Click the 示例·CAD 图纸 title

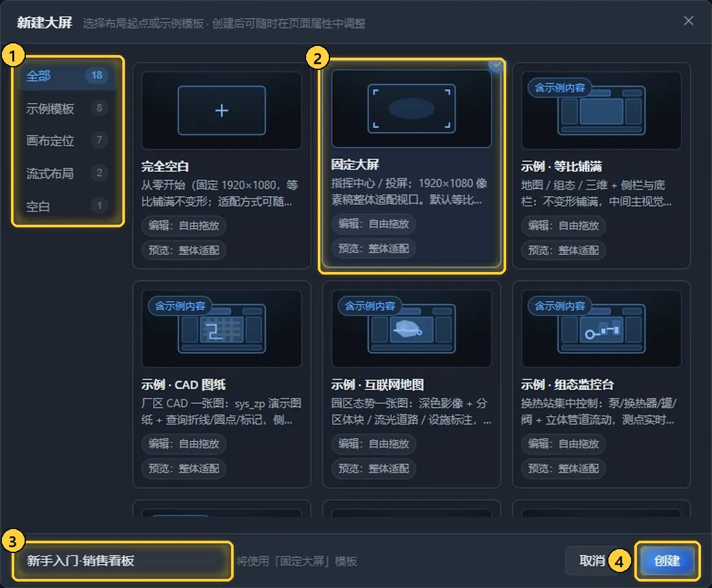click(183, 385)
